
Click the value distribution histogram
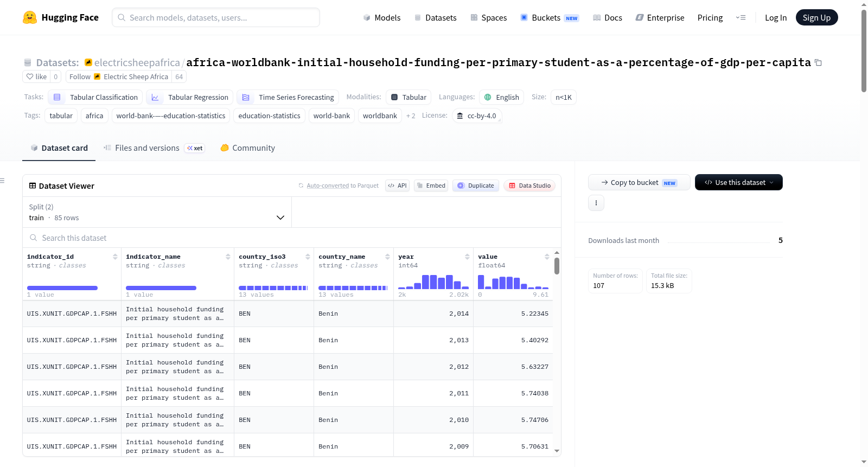tap(513, 282)
